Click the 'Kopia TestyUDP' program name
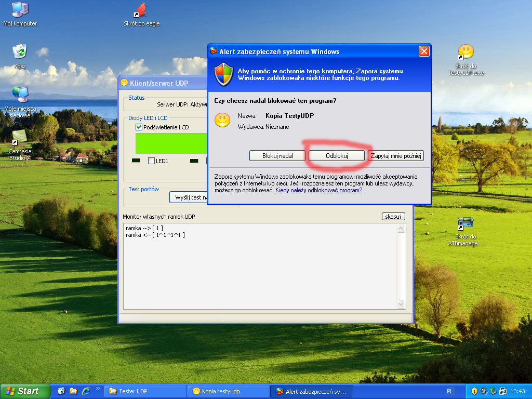The height and width of the screenshot is (399, 532). pyautogui.click(x=290, y=116)
